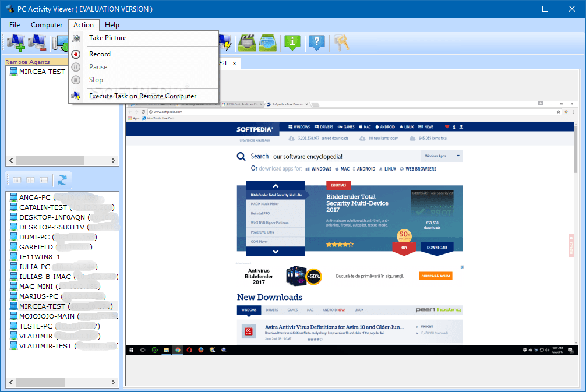
Task: Click DOWNLOAD button in the remote screen view
Action: click(436, 248)
